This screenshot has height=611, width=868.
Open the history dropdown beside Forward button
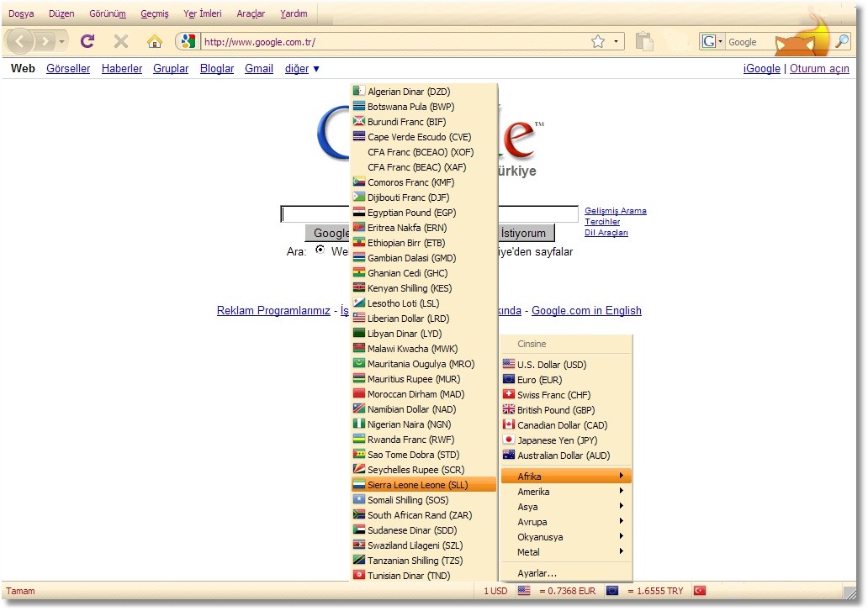pos(61,41)
